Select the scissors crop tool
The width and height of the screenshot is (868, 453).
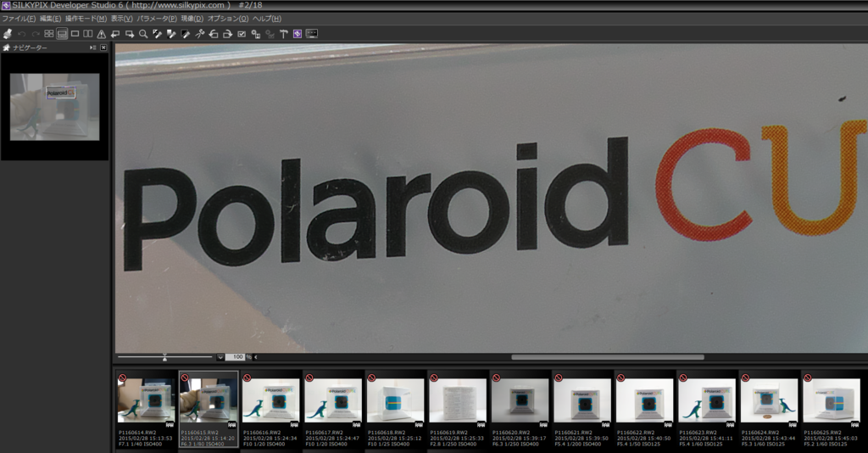200,34
